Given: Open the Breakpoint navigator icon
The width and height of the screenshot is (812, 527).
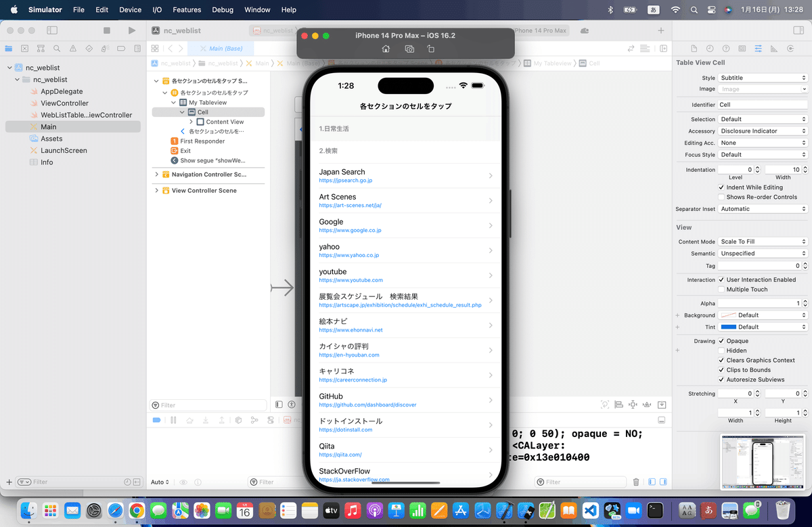Looking at the screenshot, I should click(x=122, y=49).
